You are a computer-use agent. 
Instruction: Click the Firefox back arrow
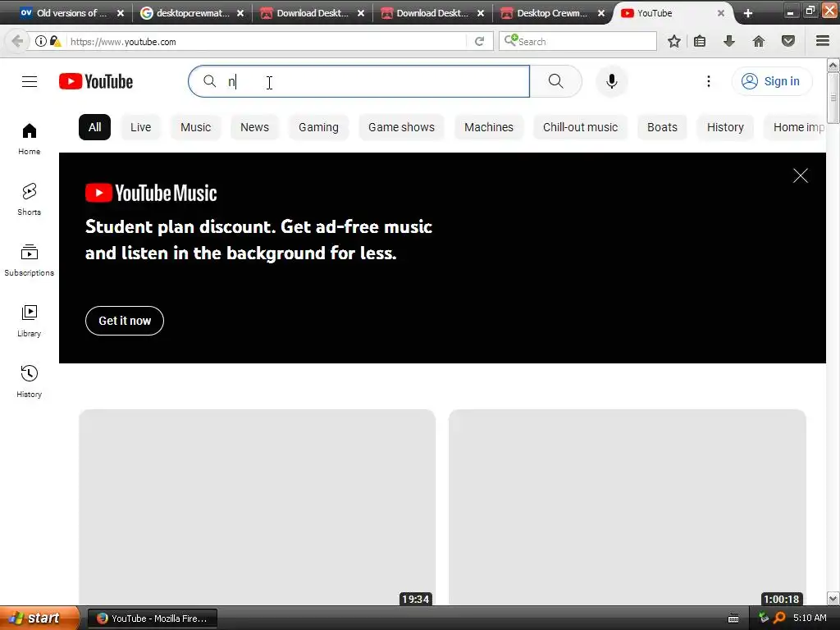click(16, 41)
